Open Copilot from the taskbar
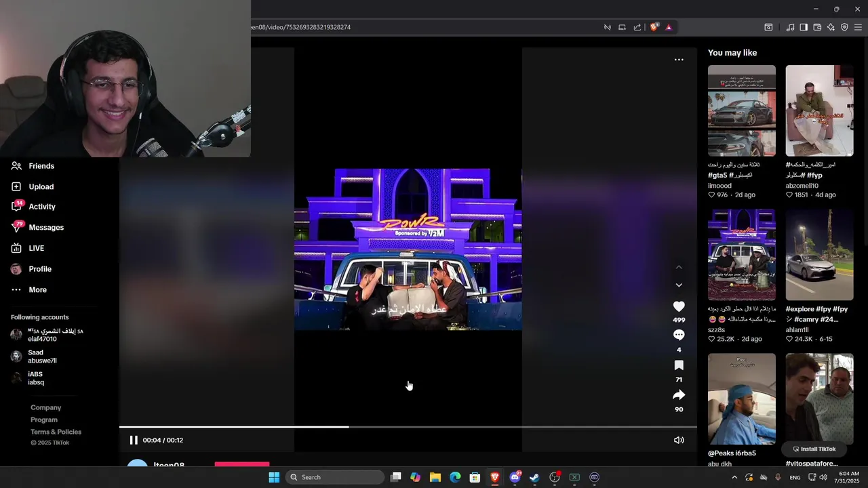 (416, 477)
